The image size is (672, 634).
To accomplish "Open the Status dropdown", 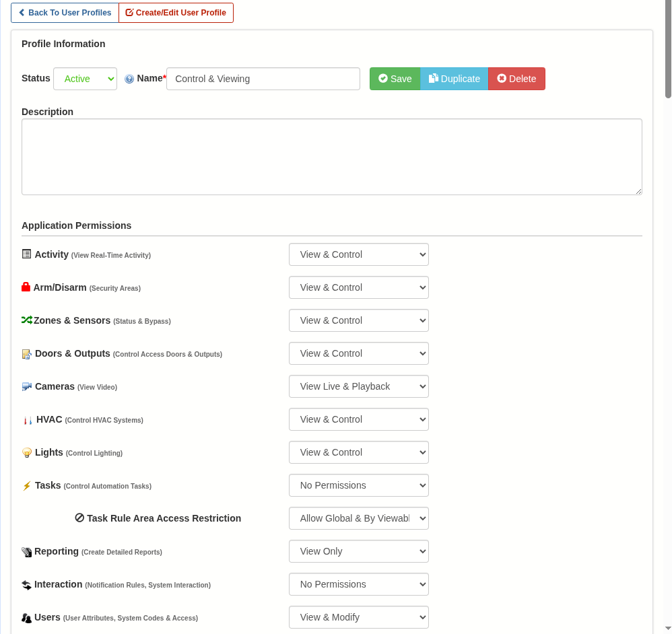I will 85,79.
